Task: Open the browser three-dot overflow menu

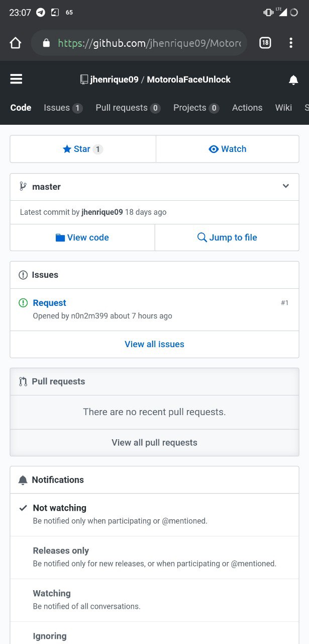Action: click(x=291, y=43)
